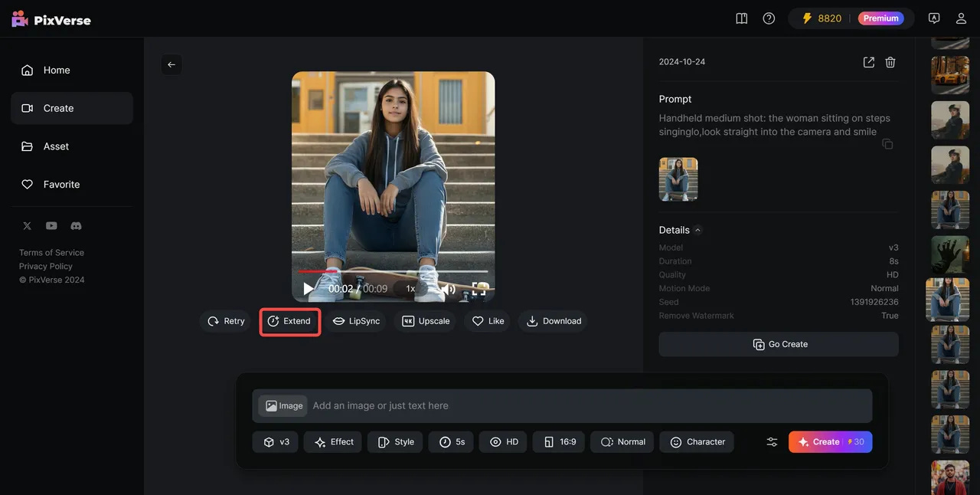Image resolution: width=980 pixels, height=495 pixels.
Task: Click the Retry button
Action: [x=226, y=321]
